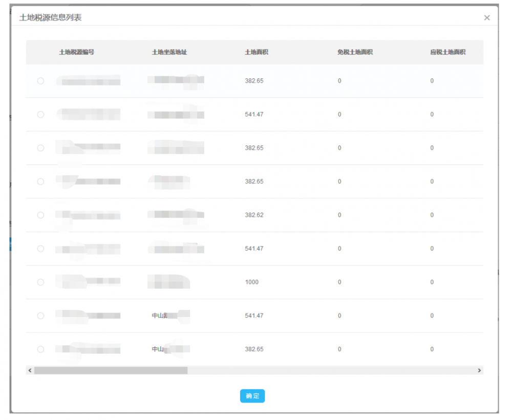Choose radio button for the 1000 area row

40,282
